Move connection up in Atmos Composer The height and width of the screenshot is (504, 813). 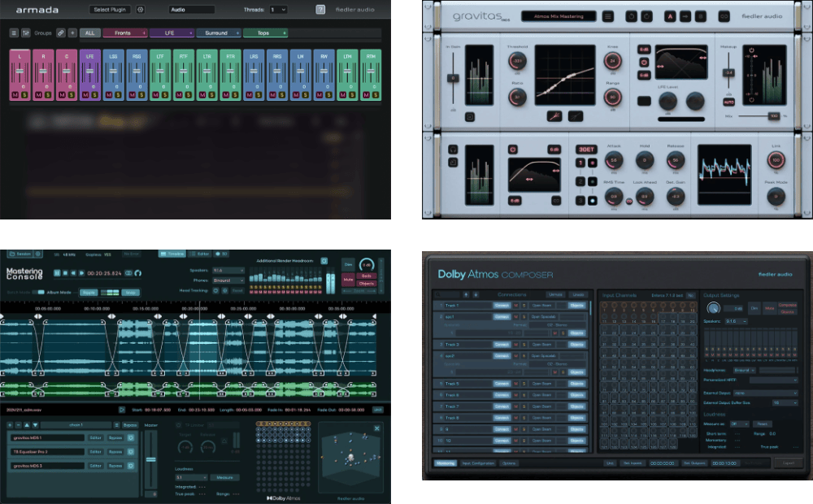coord(466,294)
